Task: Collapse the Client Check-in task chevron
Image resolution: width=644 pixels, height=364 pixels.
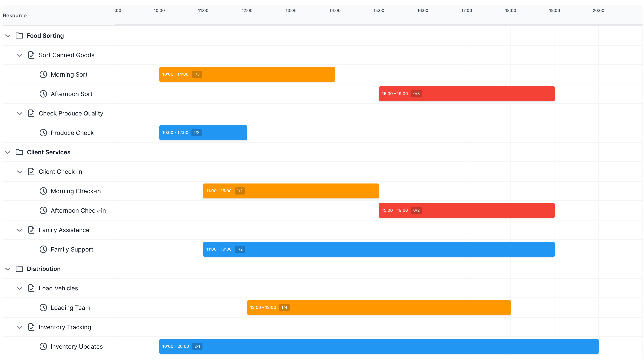Action: 19,172
